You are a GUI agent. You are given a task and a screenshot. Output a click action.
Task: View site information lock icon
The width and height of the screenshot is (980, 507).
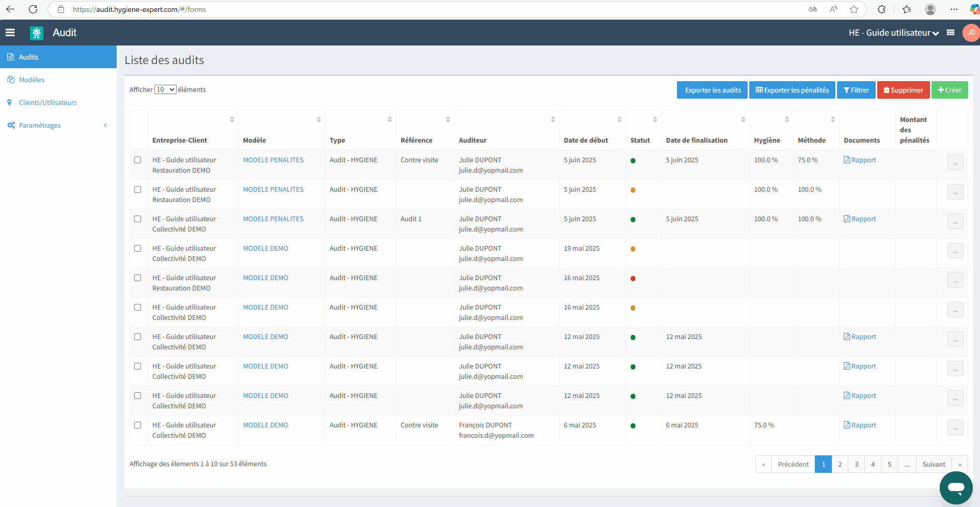61,9
